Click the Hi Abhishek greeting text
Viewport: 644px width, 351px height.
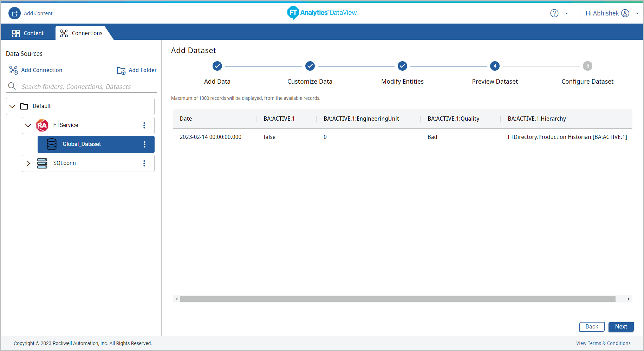(x=602, y=13)
